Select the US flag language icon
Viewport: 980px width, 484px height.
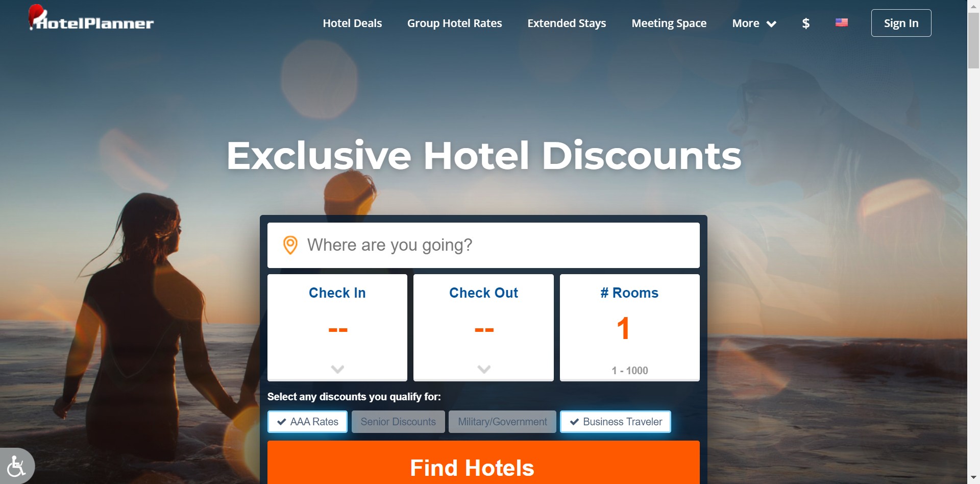tap(842, 22)
